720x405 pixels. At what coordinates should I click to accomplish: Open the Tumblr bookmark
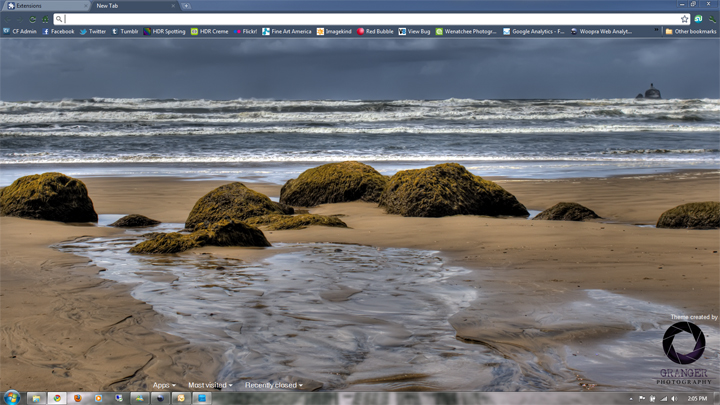(124, 31)
